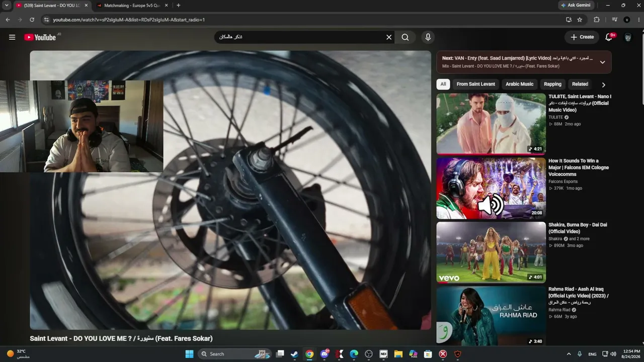Click the Next: VAN - Enty title
The width and height of the screenshot is (644, 362).
517,58
